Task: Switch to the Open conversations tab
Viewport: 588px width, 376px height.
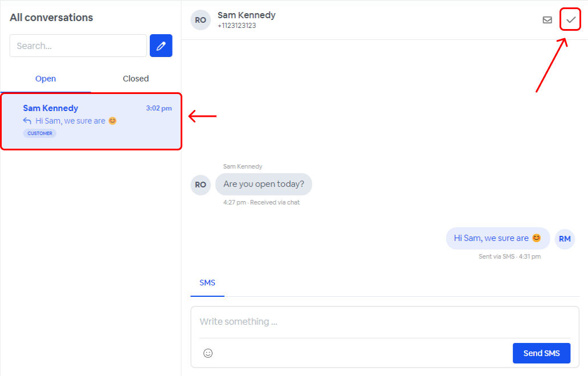Action: point(46,79)
